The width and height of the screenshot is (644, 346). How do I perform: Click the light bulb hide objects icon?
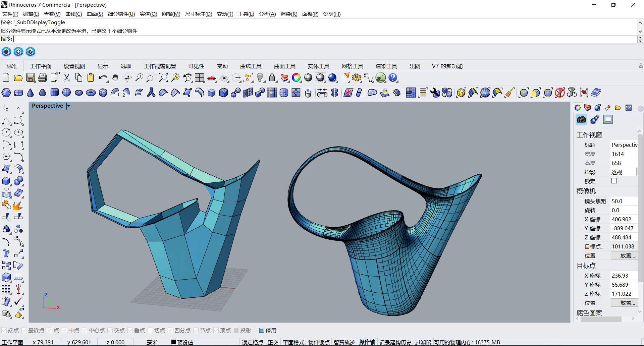click(x=260, y=78)
